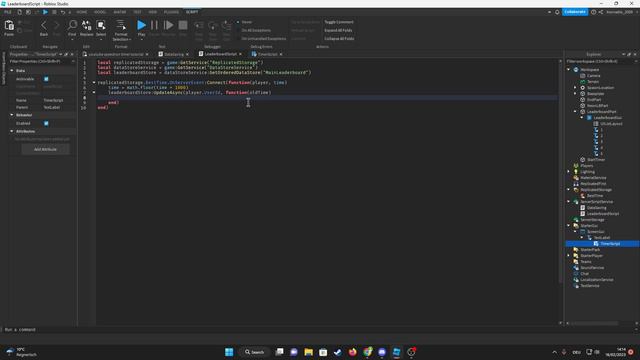Select Camera in Explorer tree

click(593, 76)
